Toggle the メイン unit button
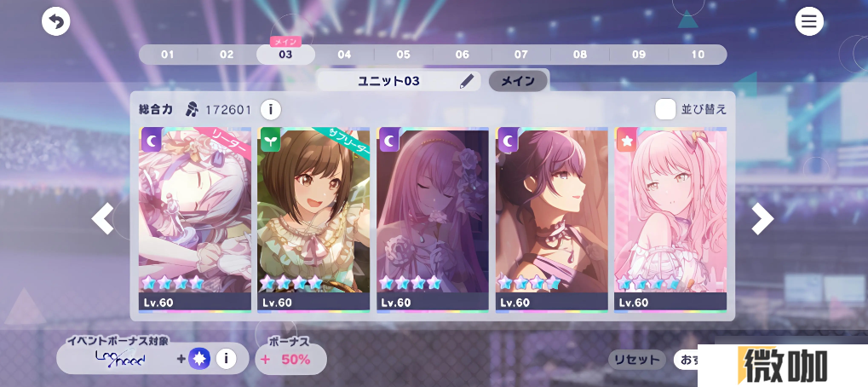Screen dimensions: 868x387 click(518, 81)
